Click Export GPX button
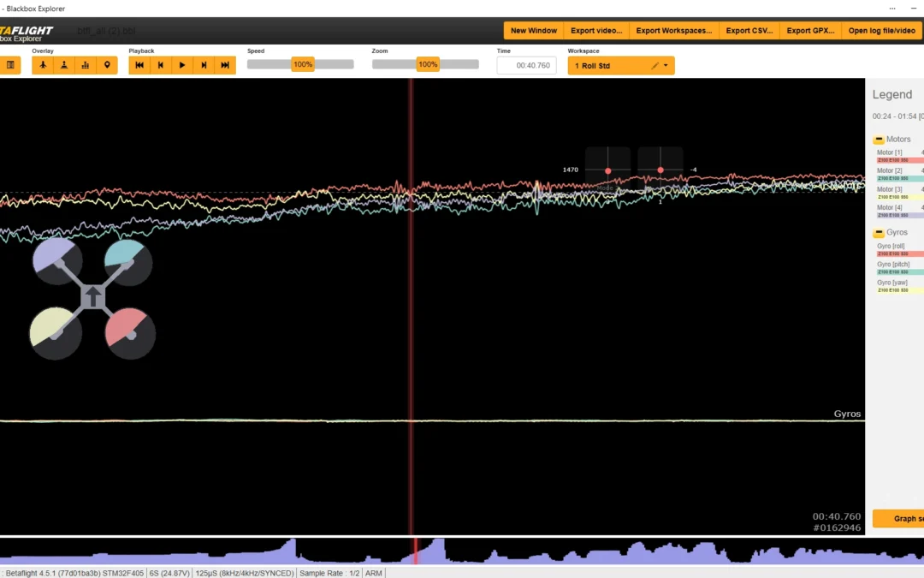Screen dimensions: 924x578 (810, 31)
